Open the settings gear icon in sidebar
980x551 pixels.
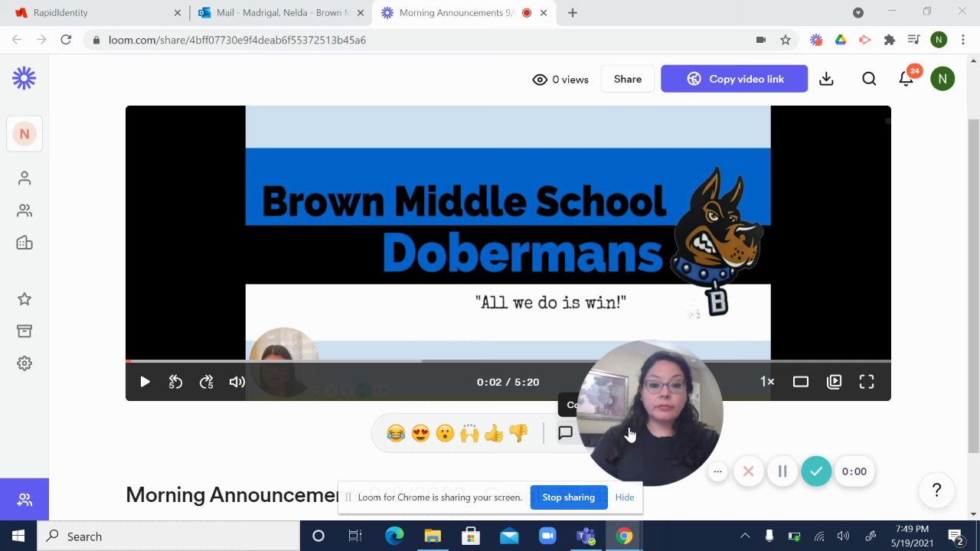tap(24, 364)
